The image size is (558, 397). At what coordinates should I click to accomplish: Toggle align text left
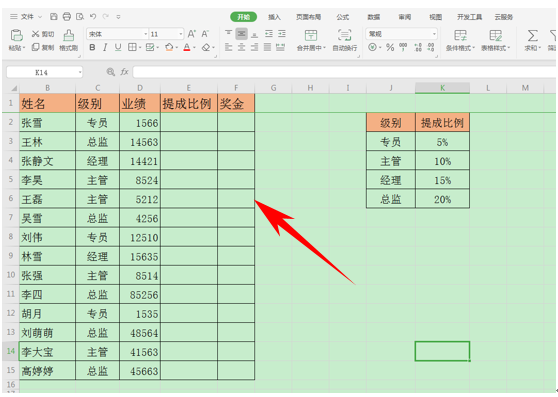point(229,47)
